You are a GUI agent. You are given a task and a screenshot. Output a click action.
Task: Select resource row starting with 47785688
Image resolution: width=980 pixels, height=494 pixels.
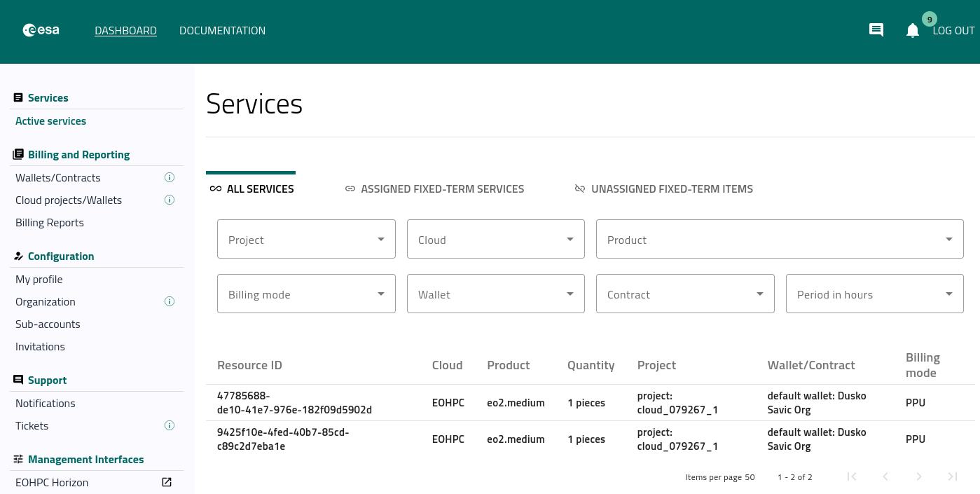tap(294, 402)
